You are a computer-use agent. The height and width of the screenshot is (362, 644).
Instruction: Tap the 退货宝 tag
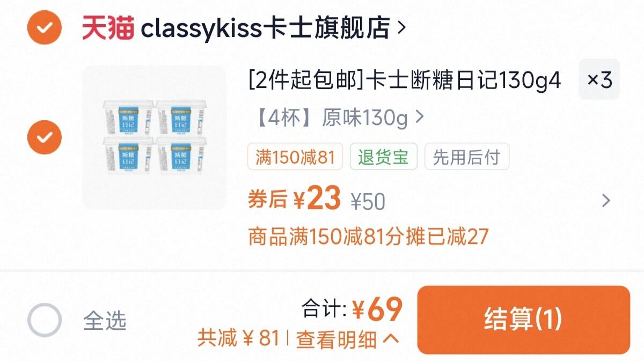point(383,157)
